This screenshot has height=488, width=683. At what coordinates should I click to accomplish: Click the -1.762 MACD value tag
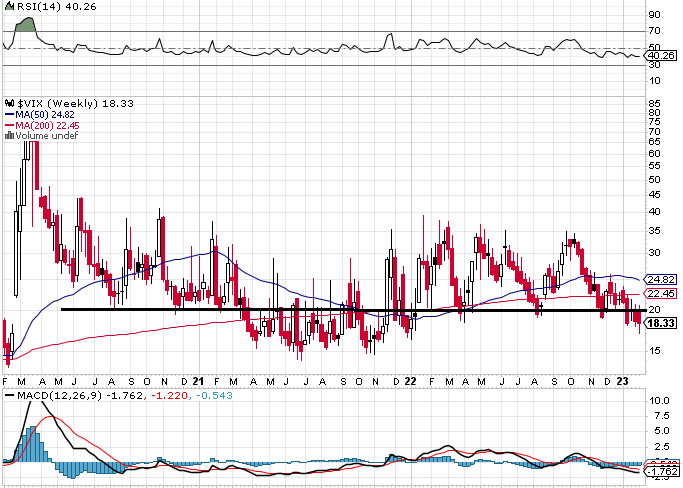point(661,471)
